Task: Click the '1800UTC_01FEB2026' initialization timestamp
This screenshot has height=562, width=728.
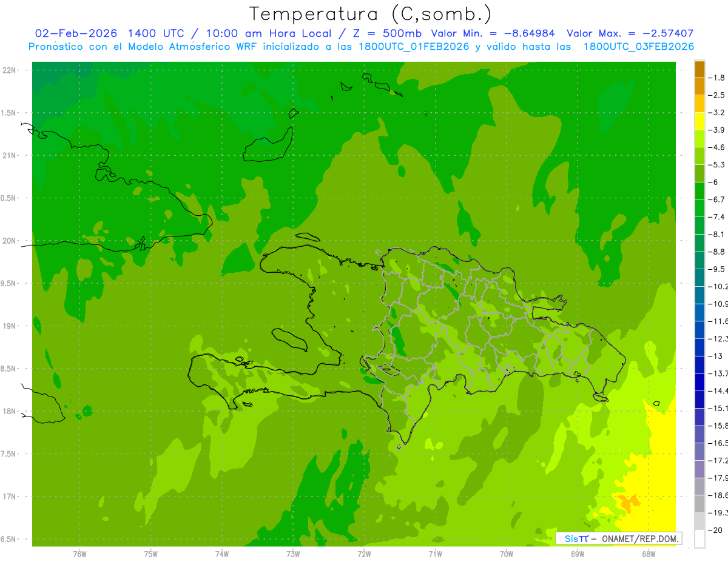Action: click(x=413, y=47)
